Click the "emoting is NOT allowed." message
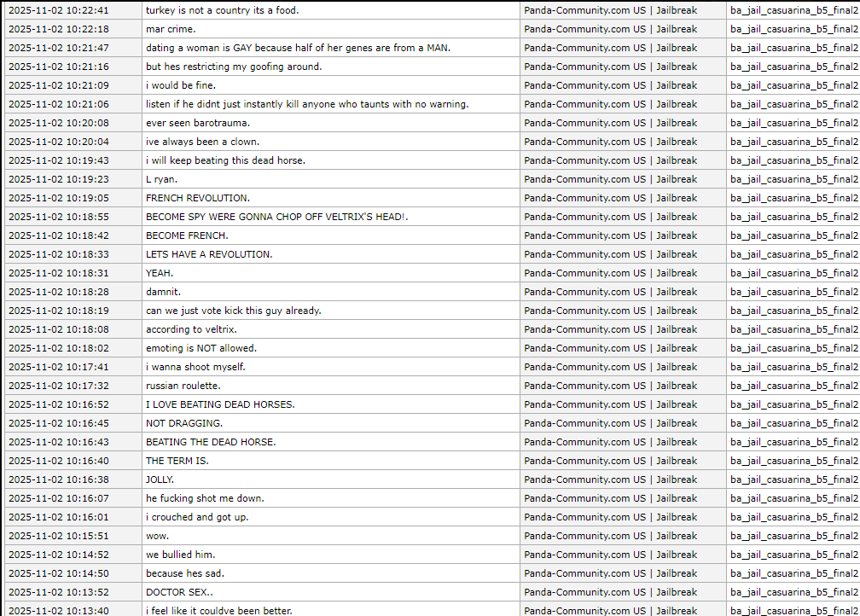The image size is (860, 616). [x=201, y=348]
